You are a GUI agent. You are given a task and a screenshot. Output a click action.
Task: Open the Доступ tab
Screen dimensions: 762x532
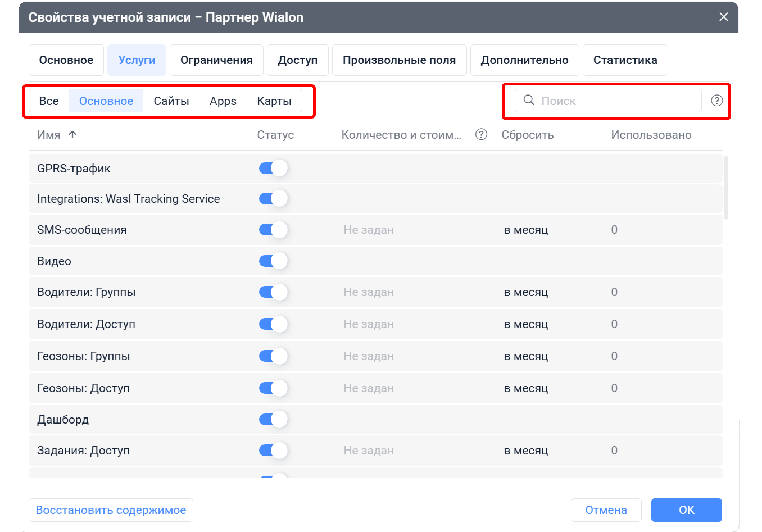tap(298, 60)
